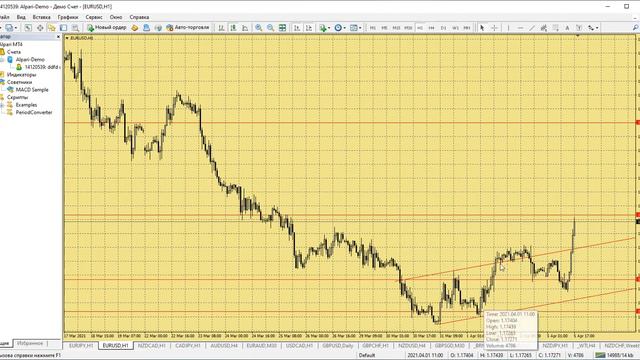The height and width of the screenshot is (360, 640).
Task: Toggle the Terminal panel icon
Action: [x=63, y=28]
